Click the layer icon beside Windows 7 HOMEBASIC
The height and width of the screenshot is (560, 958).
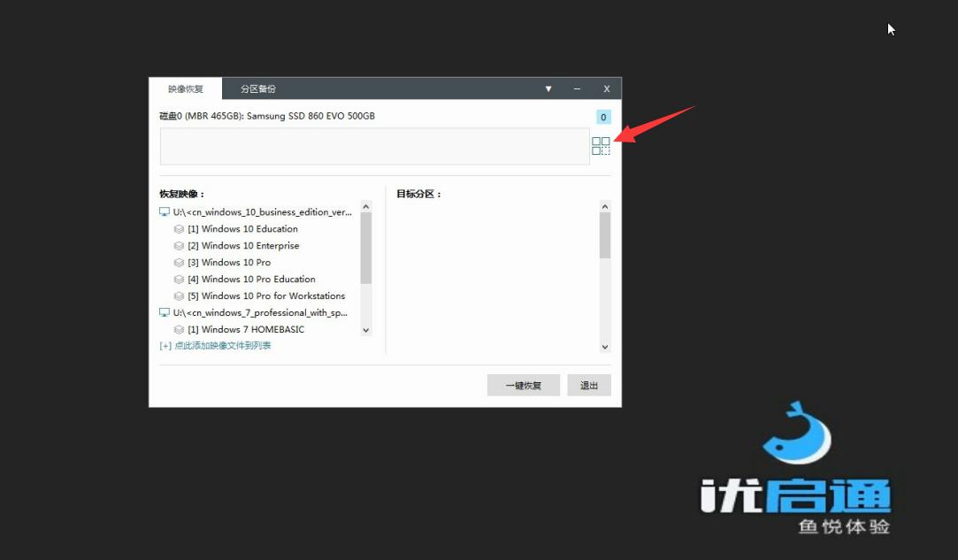click(179, 329)
